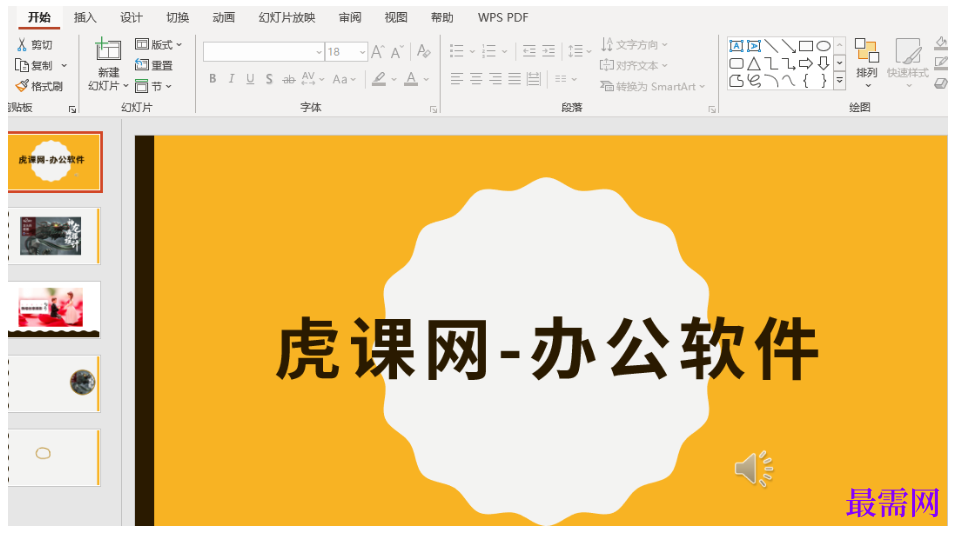958x534 pixels.
Task: Open the numbering list dropdown arrow
Action: [x=504, y=52]
